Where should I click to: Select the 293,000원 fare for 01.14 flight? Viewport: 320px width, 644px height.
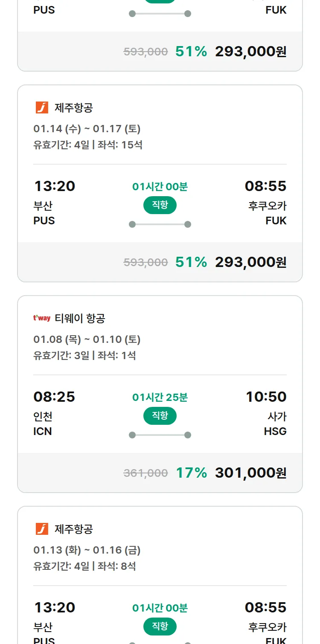[x=250, y=262]
